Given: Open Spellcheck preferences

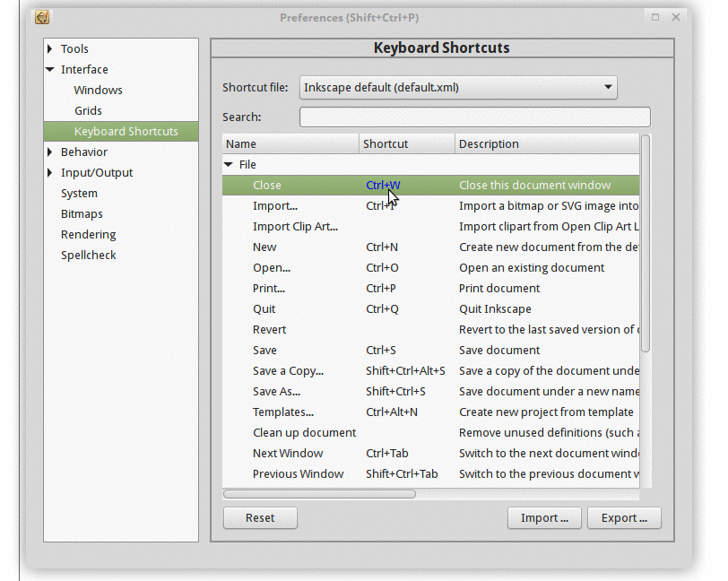Looking at the screenshot, I should click(x=88, y=256).
